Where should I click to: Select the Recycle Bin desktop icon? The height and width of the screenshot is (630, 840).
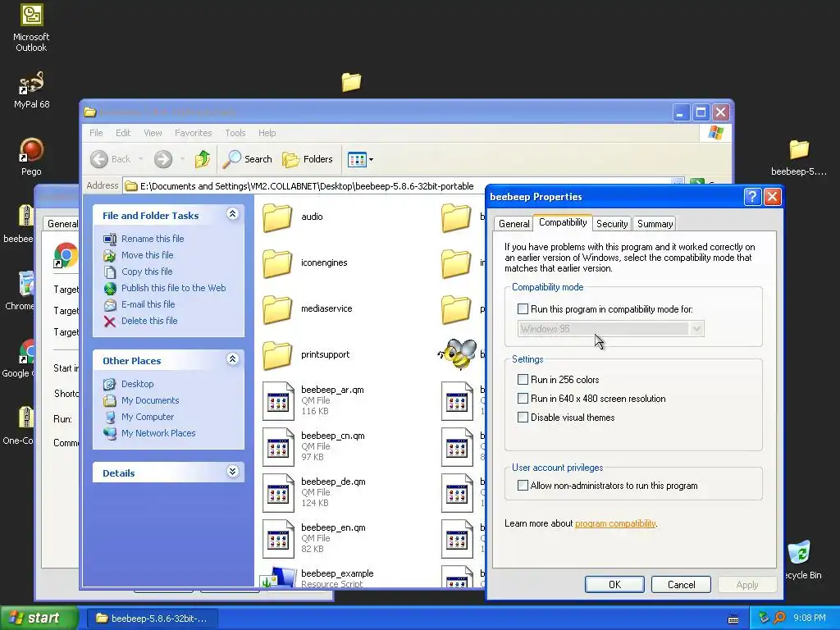[x=800, y=559]
